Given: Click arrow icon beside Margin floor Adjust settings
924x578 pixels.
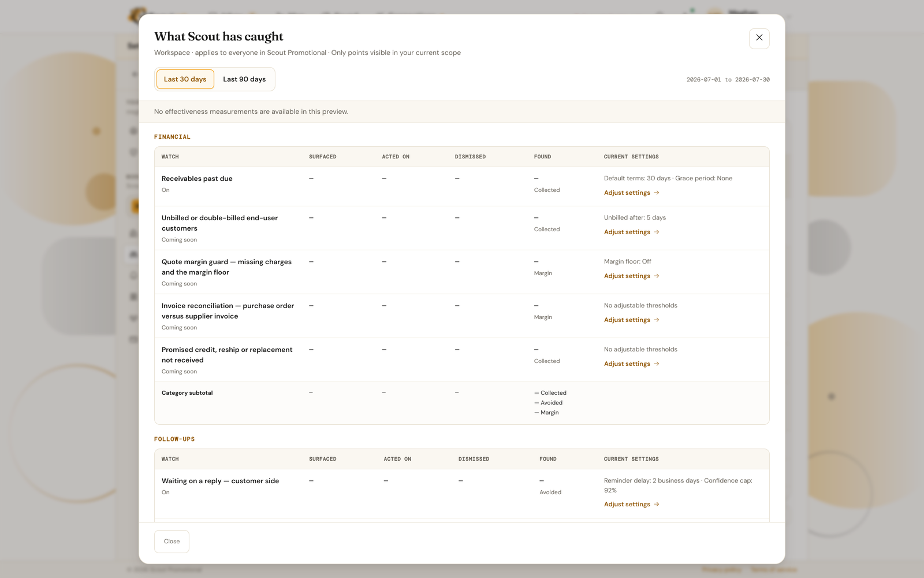Looking at the screenshot, I should tap(657, 276).
